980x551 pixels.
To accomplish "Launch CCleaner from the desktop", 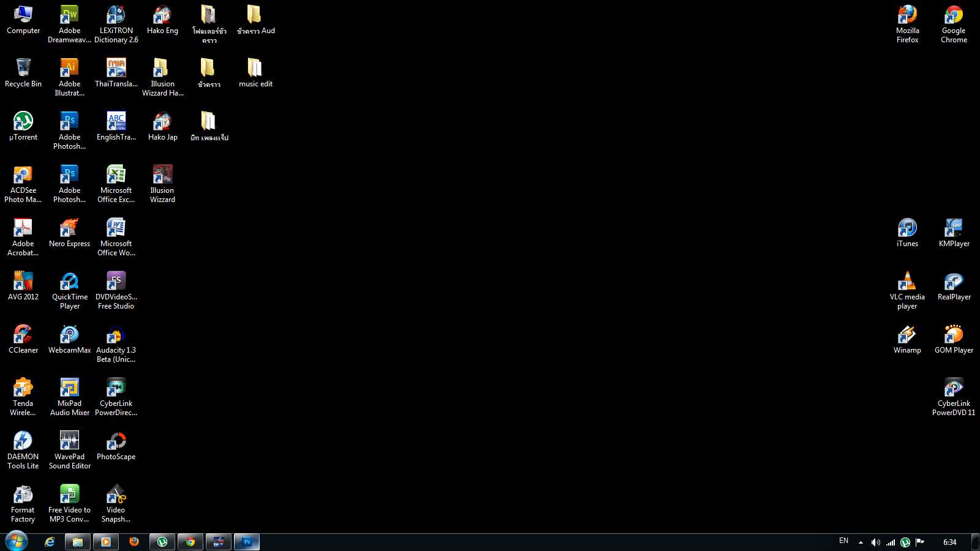I will tap(23, 339).
